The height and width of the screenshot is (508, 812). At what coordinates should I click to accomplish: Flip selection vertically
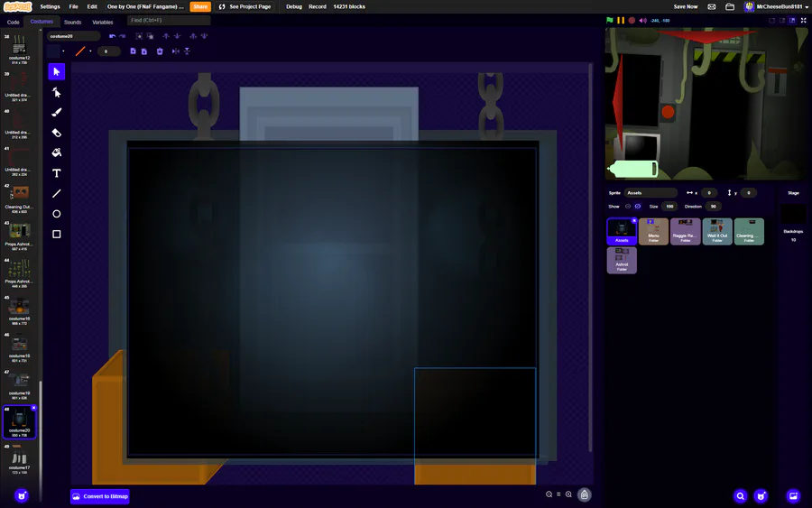pyautogui.click(x=187, y=51)
